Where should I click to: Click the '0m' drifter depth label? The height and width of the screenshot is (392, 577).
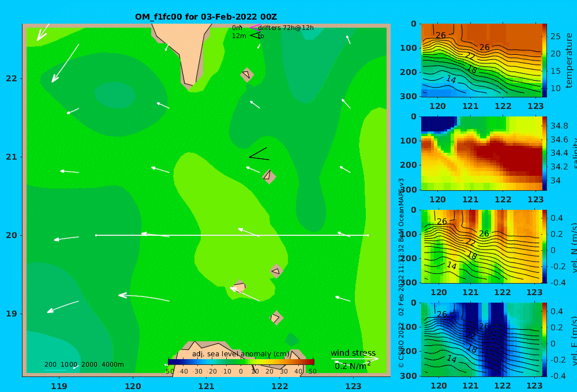click(x=237, y=28)
